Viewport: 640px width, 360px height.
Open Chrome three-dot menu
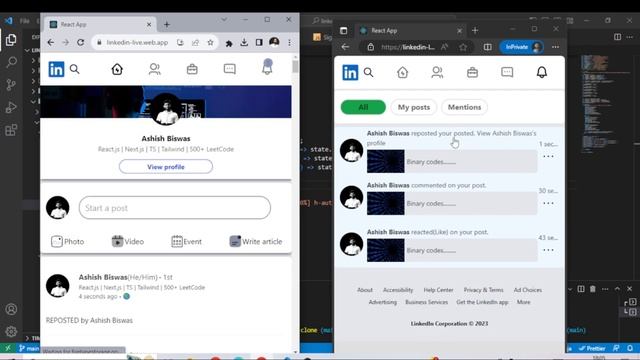point(289,42)
